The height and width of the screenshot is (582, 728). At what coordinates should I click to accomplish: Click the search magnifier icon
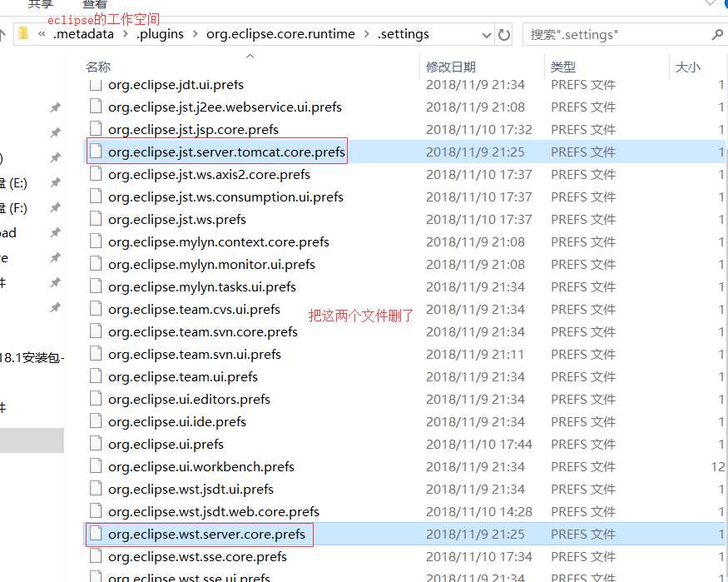(717, 35)
